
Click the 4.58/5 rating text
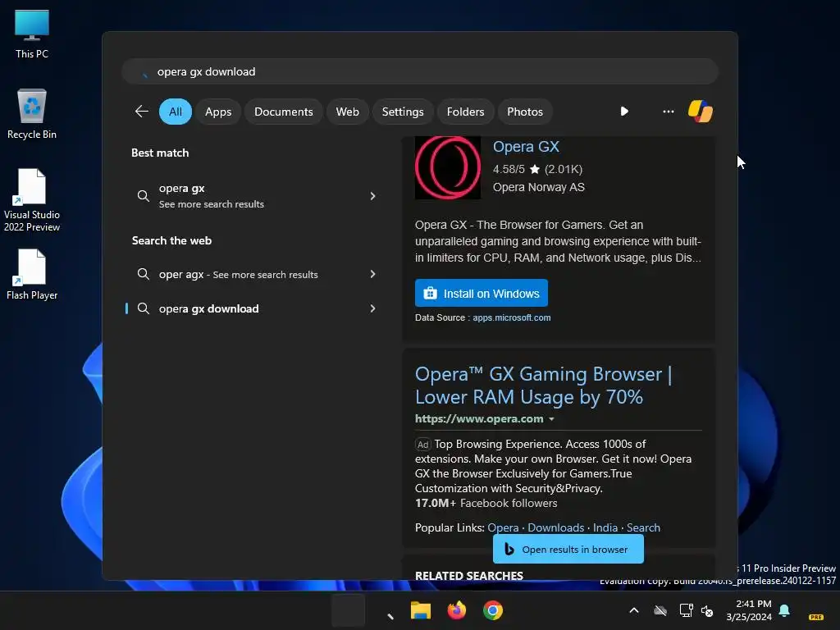509,169
